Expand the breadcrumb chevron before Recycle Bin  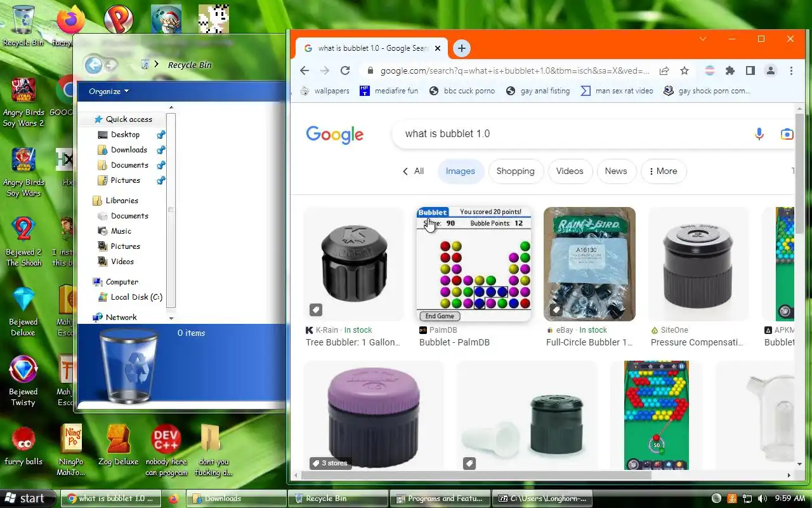click(157, 65)
